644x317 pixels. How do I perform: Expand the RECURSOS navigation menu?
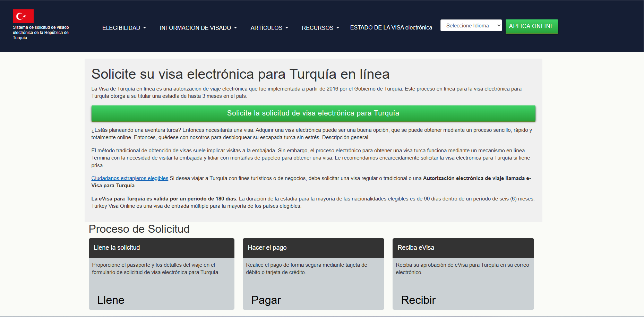point(320,28)
